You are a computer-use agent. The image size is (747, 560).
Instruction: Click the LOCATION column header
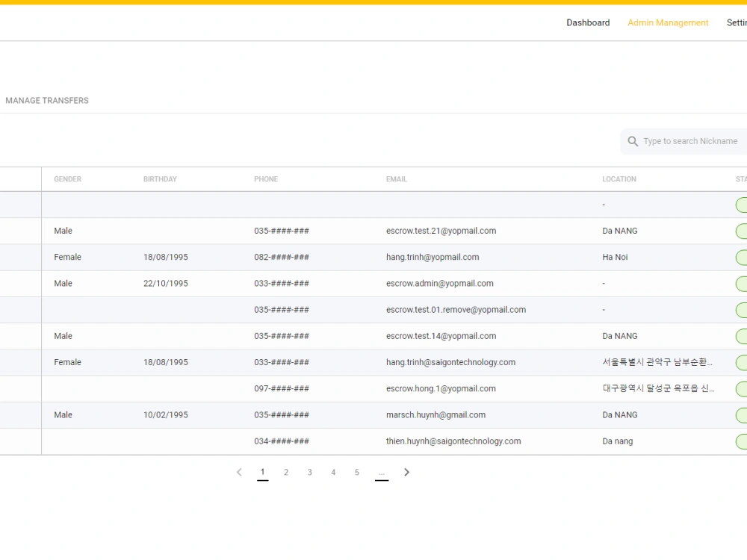point(619,179)
